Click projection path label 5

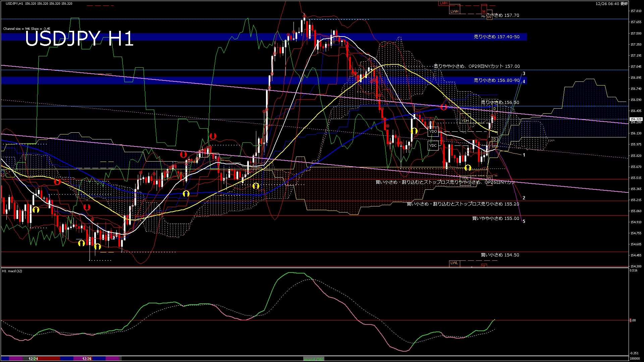click(524, 222)
